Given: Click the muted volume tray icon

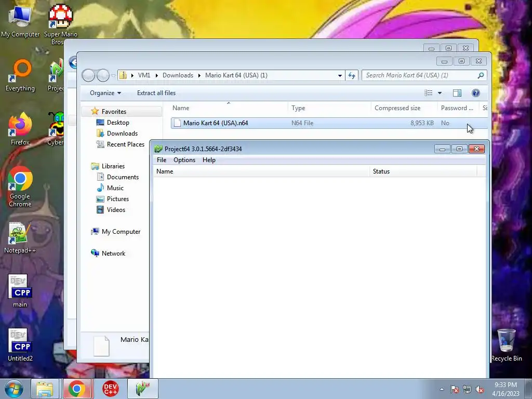Looking at the screenshot, I should [480, 389].
